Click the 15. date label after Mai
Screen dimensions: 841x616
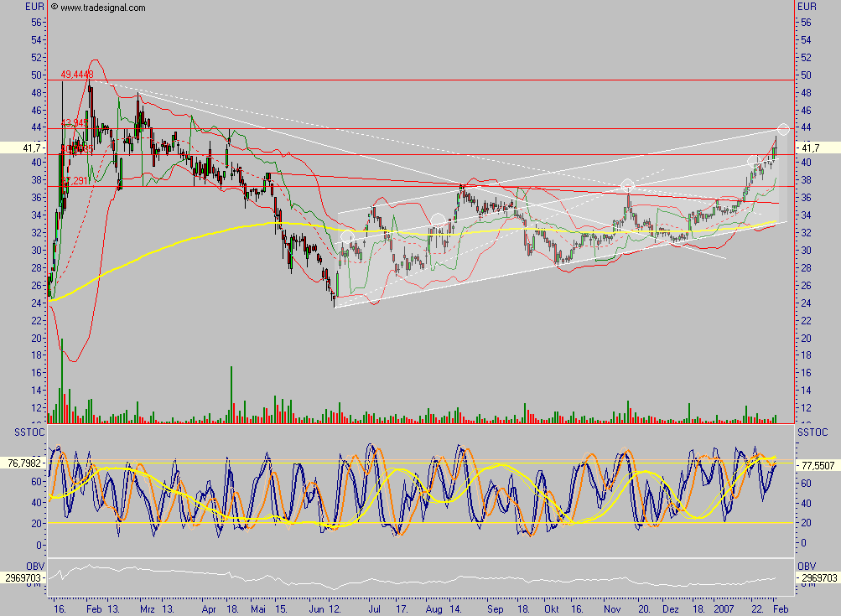click(x=282, y=609)
